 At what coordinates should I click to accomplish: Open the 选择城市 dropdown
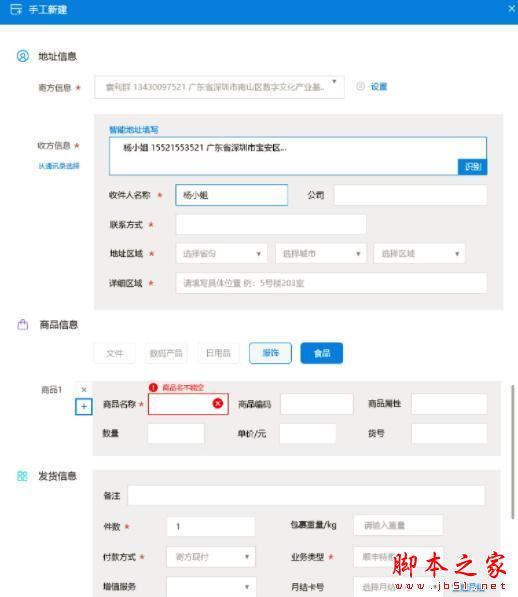click(321, 254)
